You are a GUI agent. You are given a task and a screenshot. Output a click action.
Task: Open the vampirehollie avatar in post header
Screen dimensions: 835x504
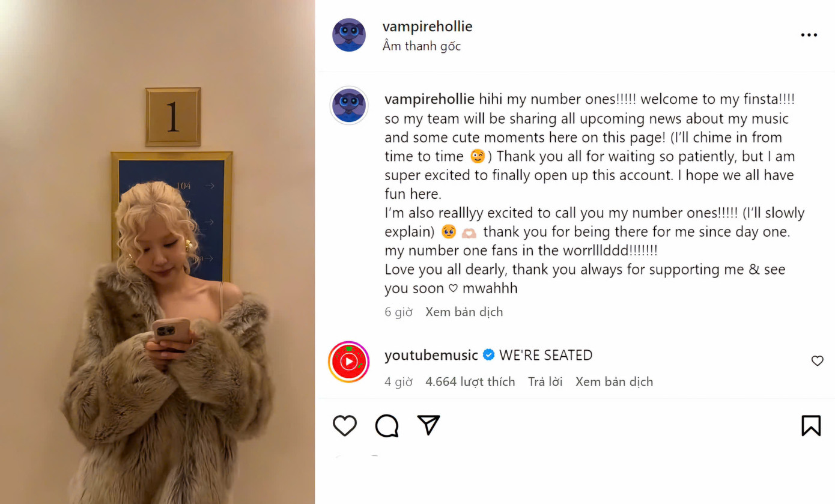pos(349,35)
